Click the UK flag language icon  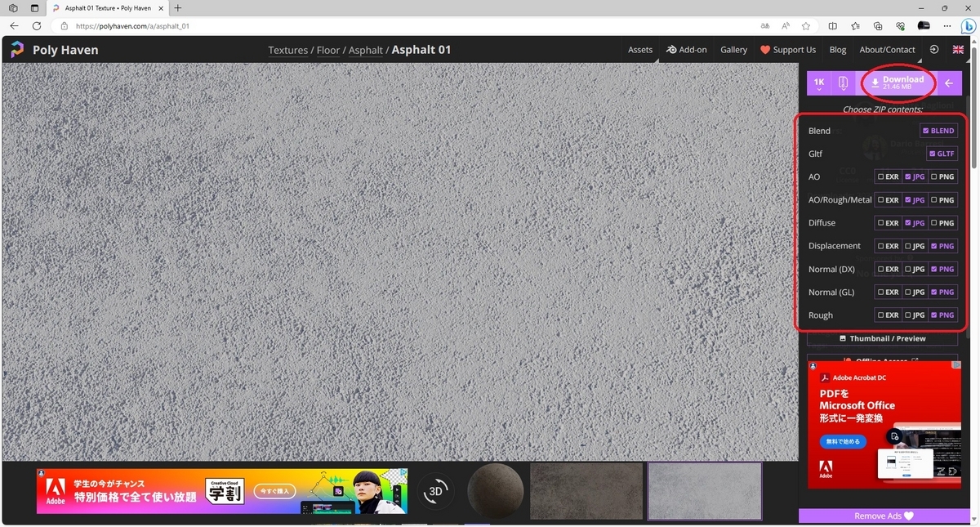957,49
